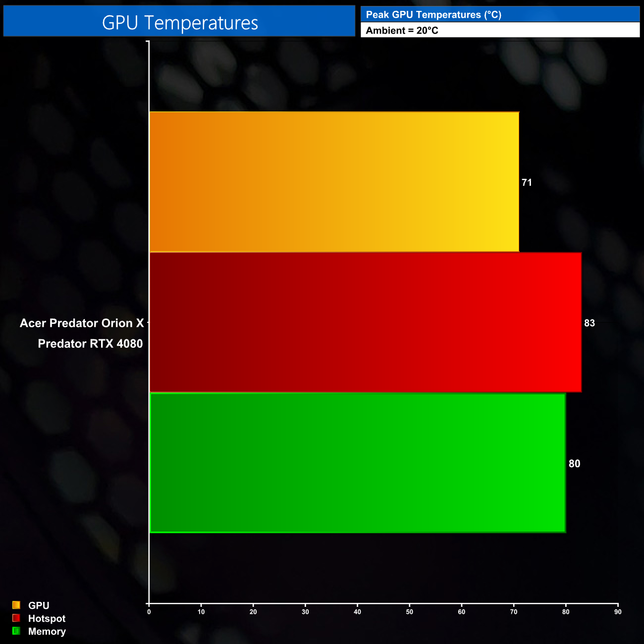This screenshot has width=644, height=644.
Task: Click the "Acer Predator Orion X" label
Action: pyautogui.click(x=82, y=323)
